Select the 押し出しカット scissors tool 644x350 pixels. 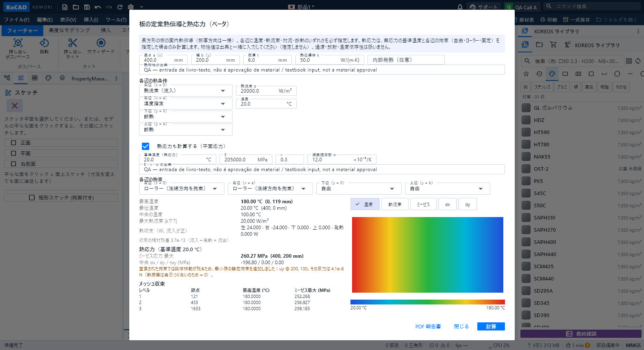tap(73, 49)
